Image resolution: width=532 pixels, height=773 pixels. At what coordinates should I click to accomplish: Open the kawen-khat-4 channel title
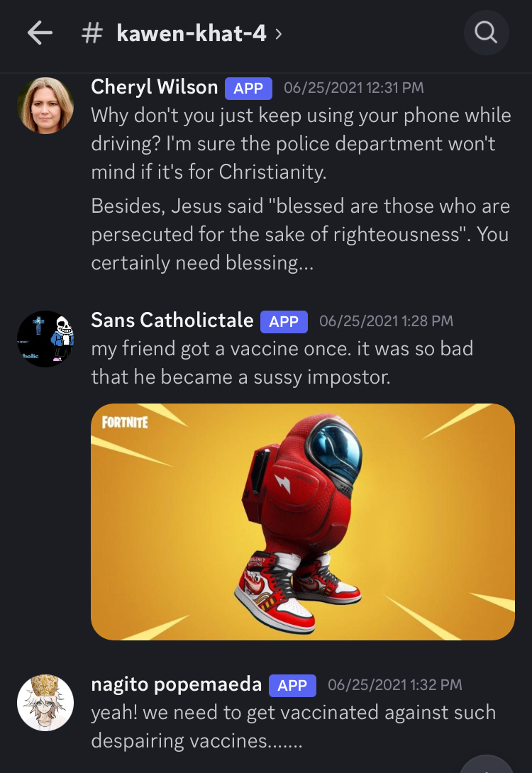(192, 33)
